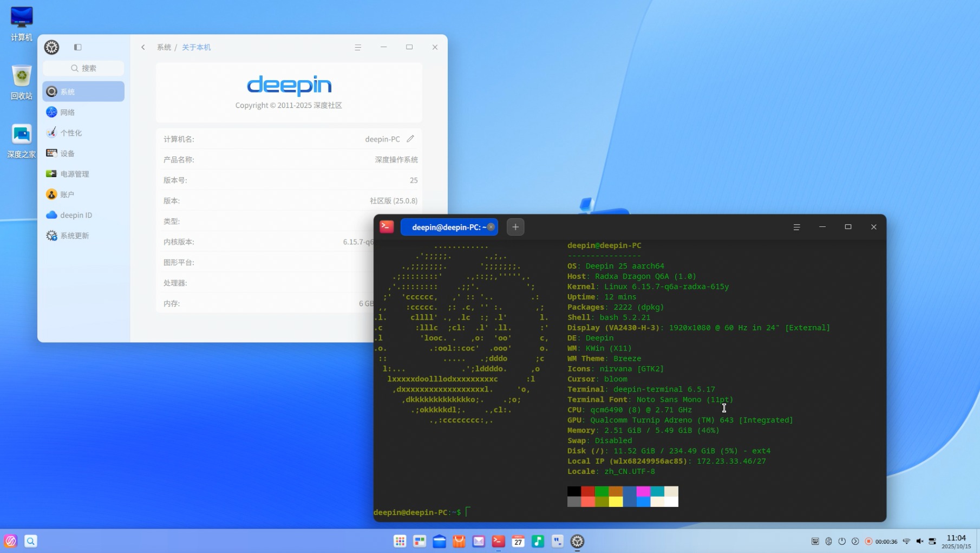980x553 pixels.
Task: Open 系统更新 system update section
Action: tap(74, 236)
